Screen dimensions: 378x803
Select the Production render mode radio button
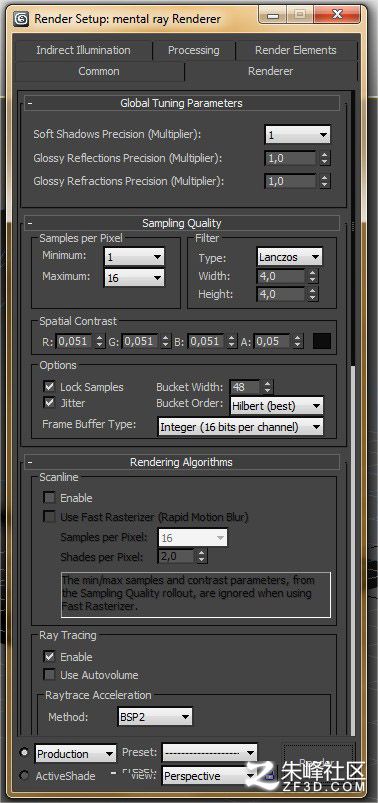click(24, 753)
